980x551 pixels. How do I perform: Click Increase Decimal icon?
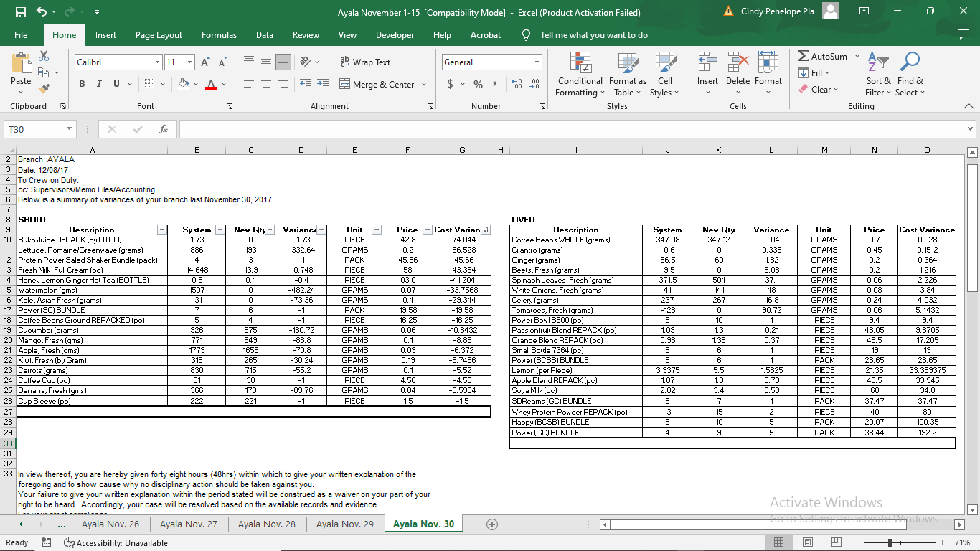click(x=517, y=84)
